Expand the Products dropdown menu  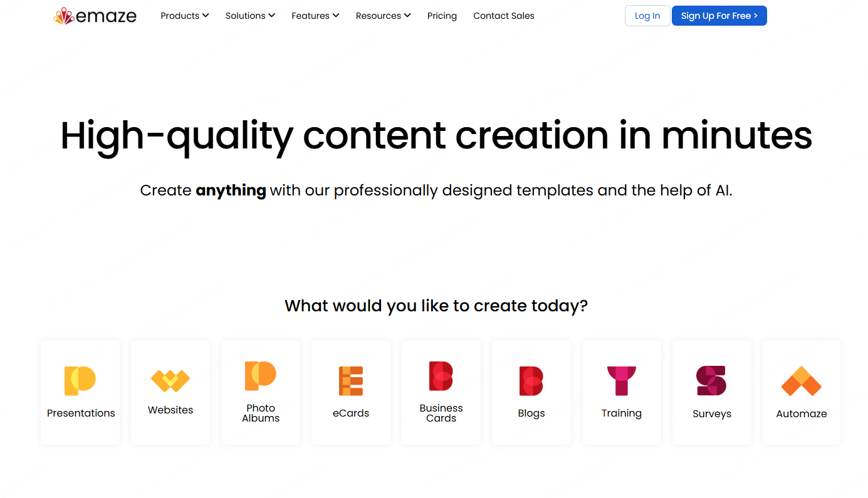coord(185,16)
